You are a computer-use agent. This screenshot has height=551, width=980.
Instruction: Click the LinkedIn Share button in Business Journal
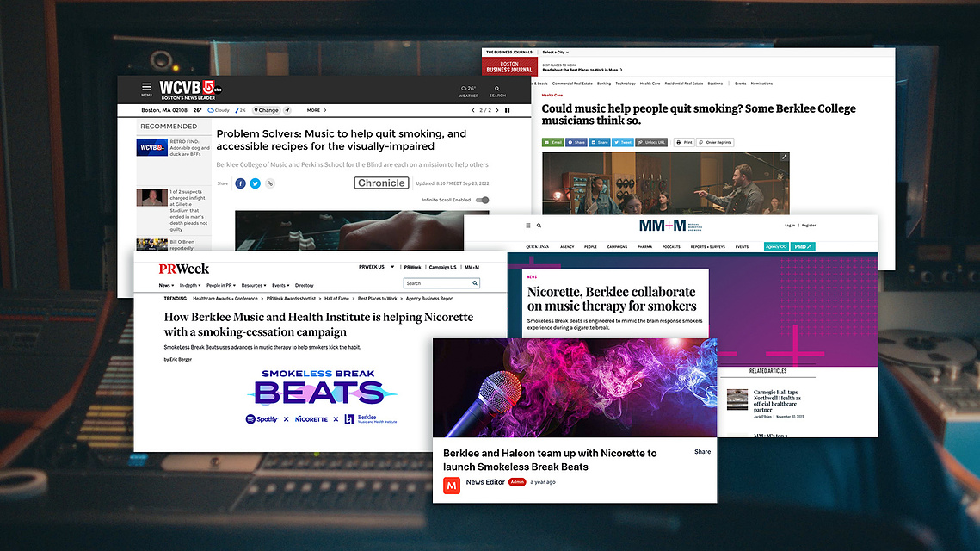600,143
